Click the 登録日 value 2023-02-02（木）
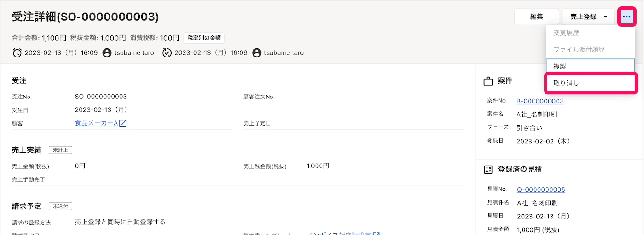Image resolution: width=644 pixels, height=235 pixels. click(543, 141)
